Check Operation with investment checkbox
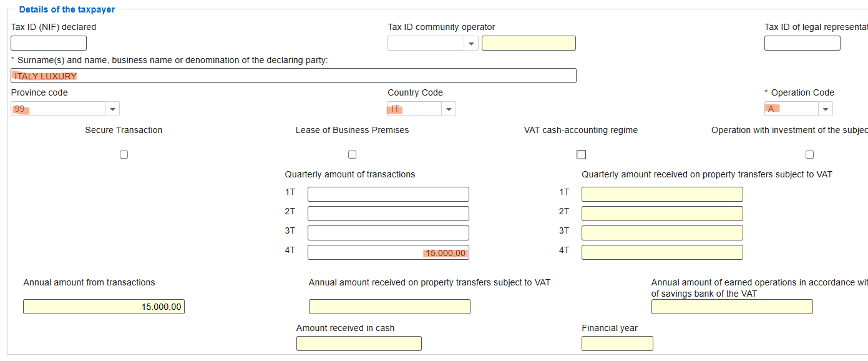 809,154
